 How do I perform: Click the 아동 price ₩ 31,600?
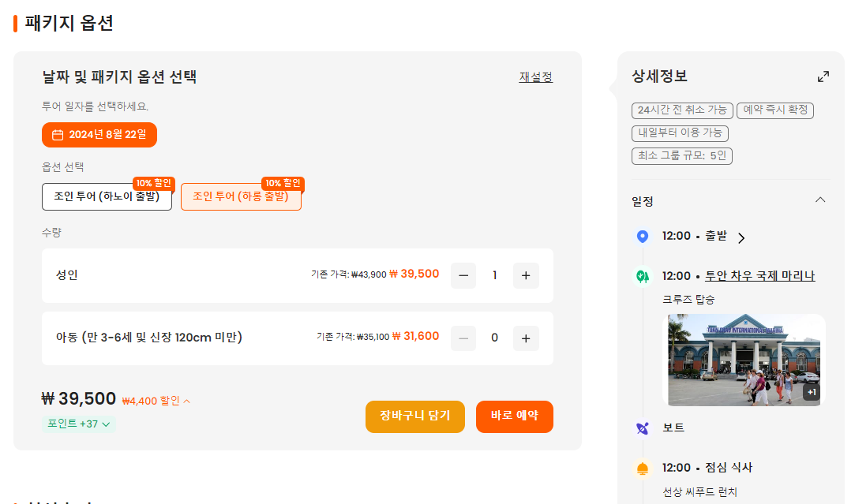pos(415,336)
